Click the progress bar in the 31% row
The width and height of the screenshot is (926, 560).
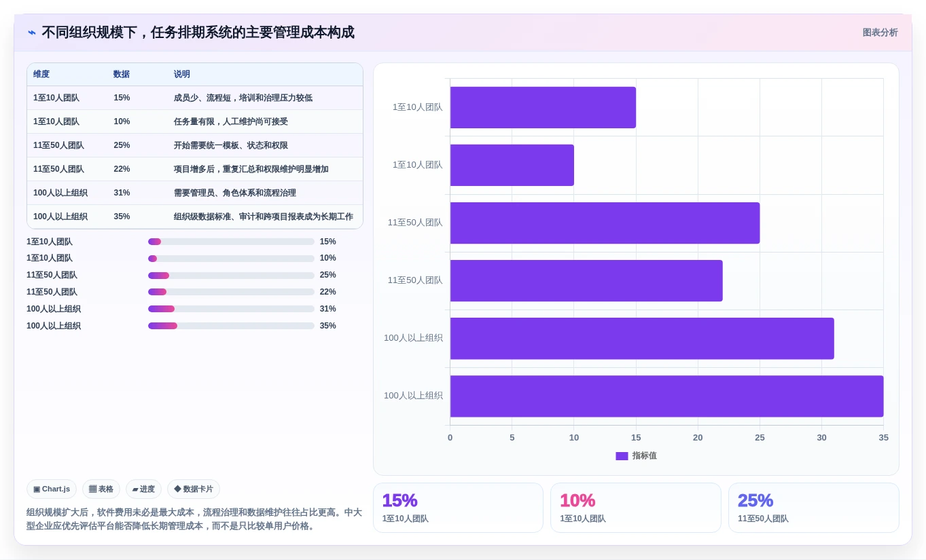click(231, 309)
